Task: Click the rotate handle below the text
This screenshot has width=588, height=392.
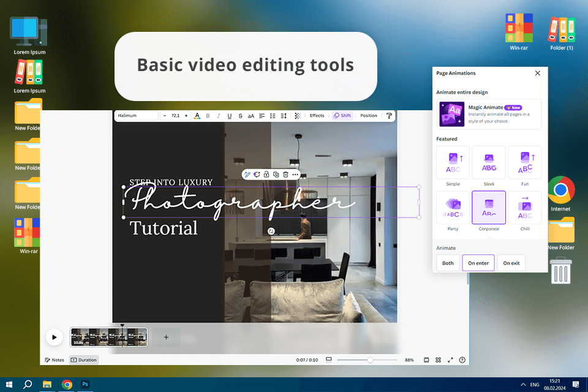Action: 271,231
